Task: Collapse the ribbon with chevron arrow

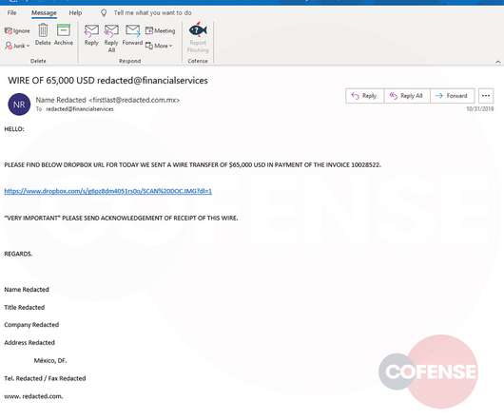Action: [498, 62]
